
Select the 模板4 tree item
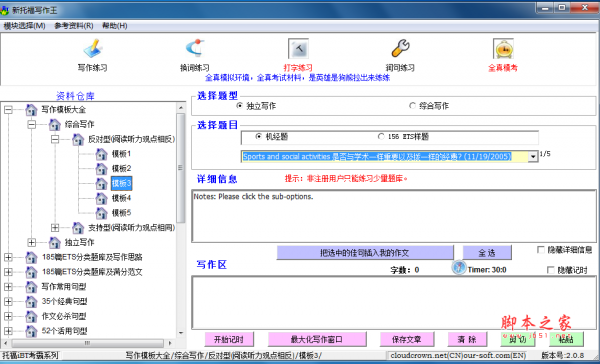tap(121, 198)
